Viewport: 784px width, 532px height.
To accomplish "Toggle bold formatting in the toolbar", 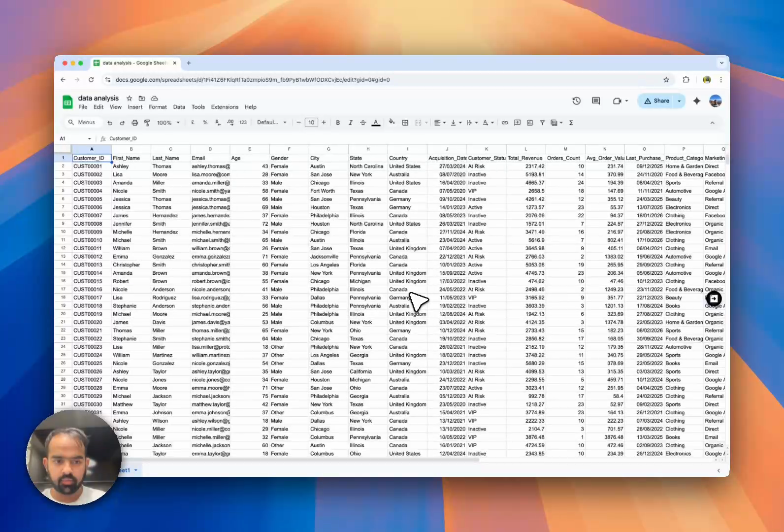I will (338, 123).
